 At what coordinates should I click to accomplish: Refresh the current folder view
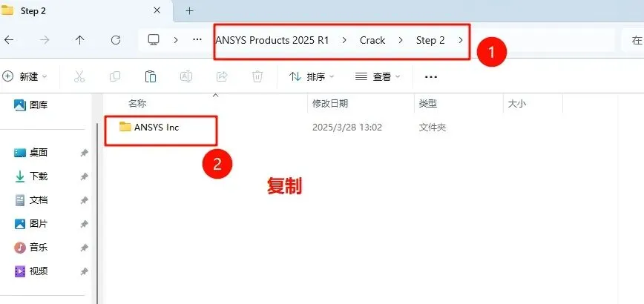[116, 40]
